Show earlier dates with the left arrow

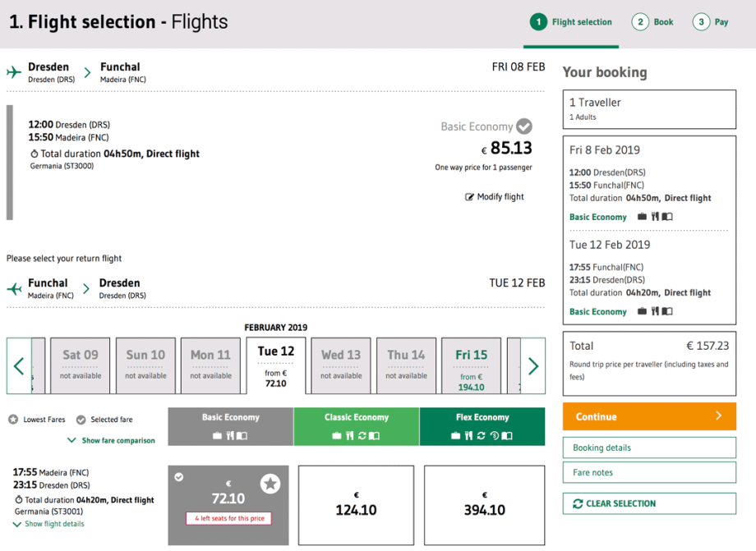click(x=19, y=365)
